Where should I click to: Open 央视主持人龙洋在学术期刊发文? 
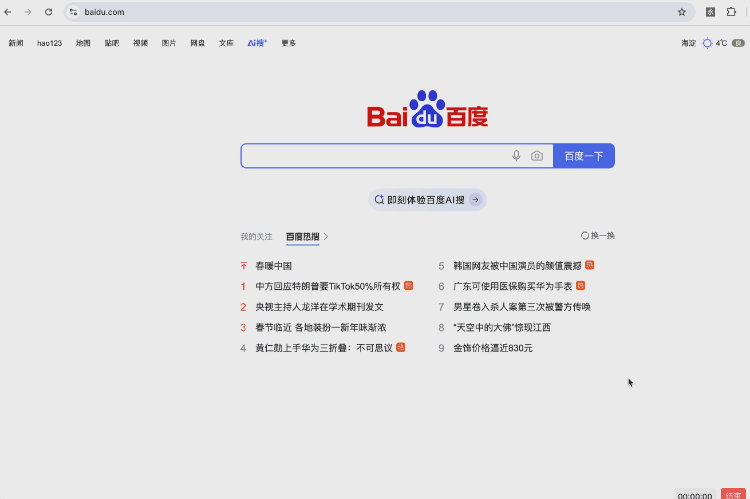coord(319,307)
